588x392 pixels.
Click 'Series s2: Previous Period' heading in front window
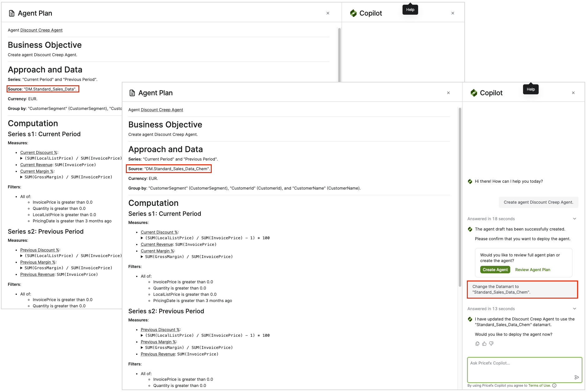pos(166,311)
